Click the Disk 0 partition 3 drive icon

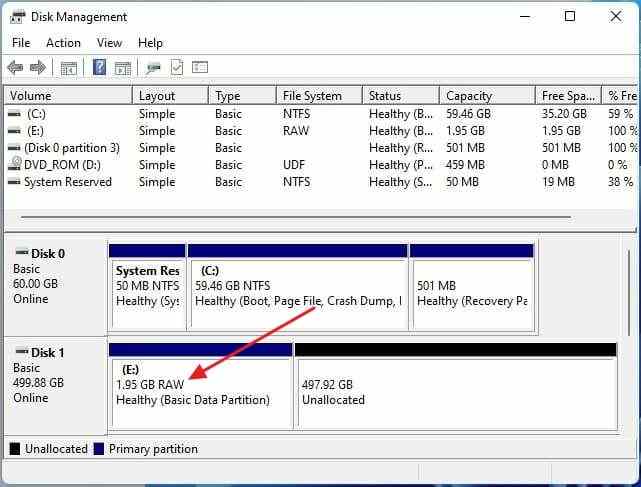click(x=14, y=148)
